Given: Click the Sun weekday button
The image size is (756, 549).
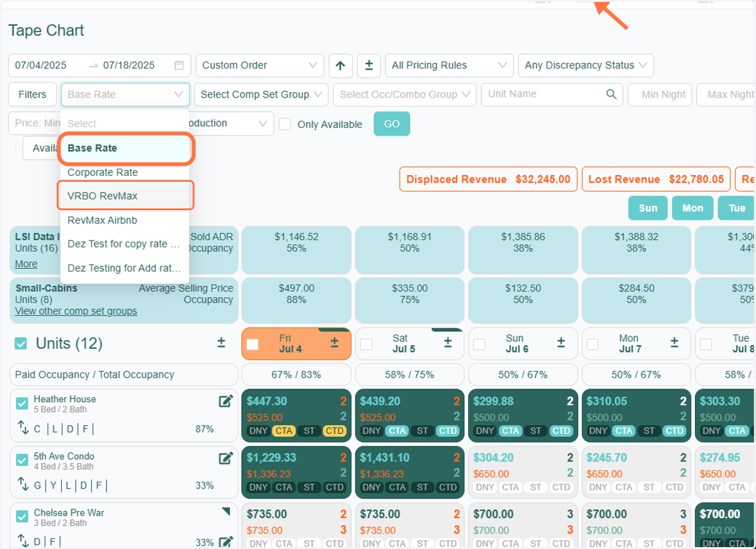Looking at the screenshot, I should click(x=648, y=208).
